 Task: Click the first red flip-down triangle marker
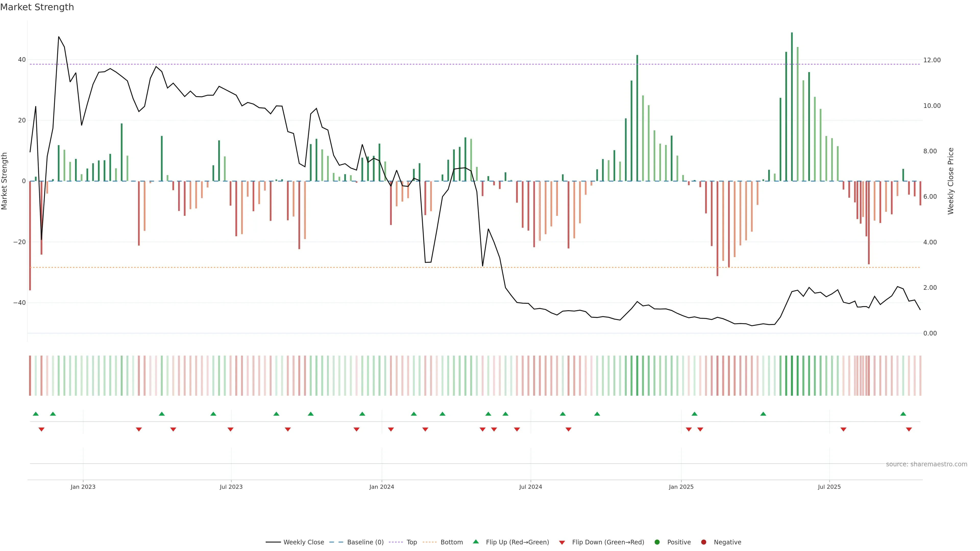[x=41, y=429]
